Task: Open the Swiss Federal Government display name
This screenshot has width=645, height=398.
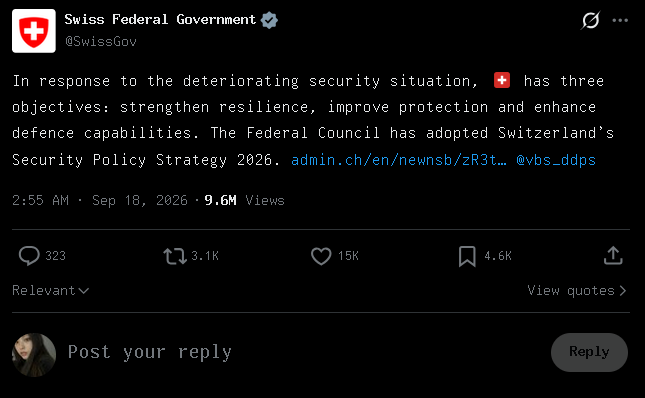Action: [160, 19]
